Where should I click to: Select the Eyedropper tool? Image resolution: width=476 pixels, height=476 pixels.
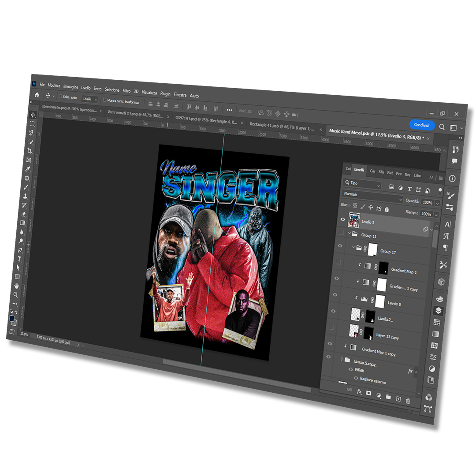(x=28, y=169)
